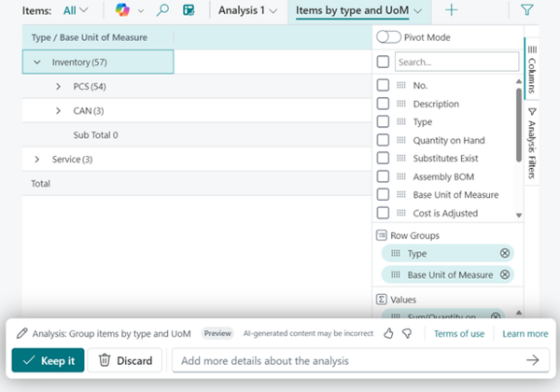560x392 pixels.
Task: Give thumbs up feedback on analysis
Action: 388,333
